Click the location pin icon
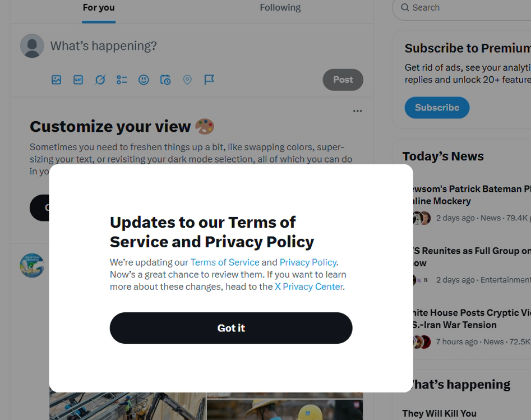Screen dimensions: 531x420 [x=187, y=80]
